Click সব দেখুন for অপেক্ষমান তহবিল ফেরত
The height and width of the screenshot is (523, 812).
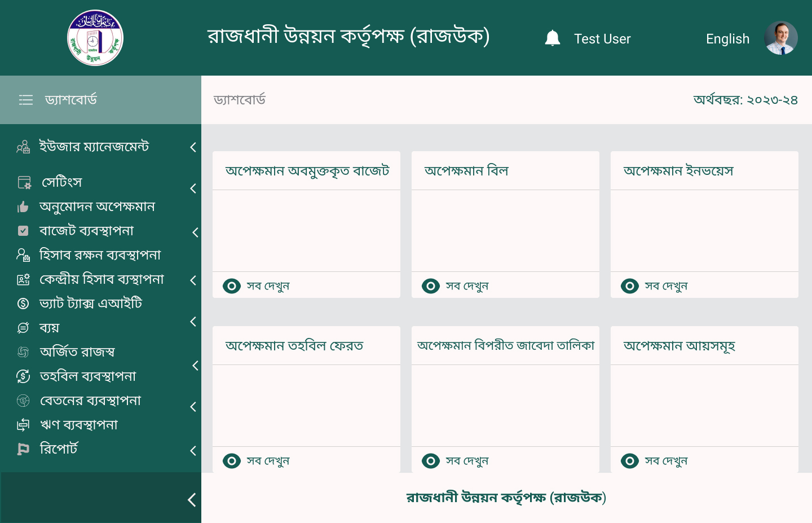[268, 461]
